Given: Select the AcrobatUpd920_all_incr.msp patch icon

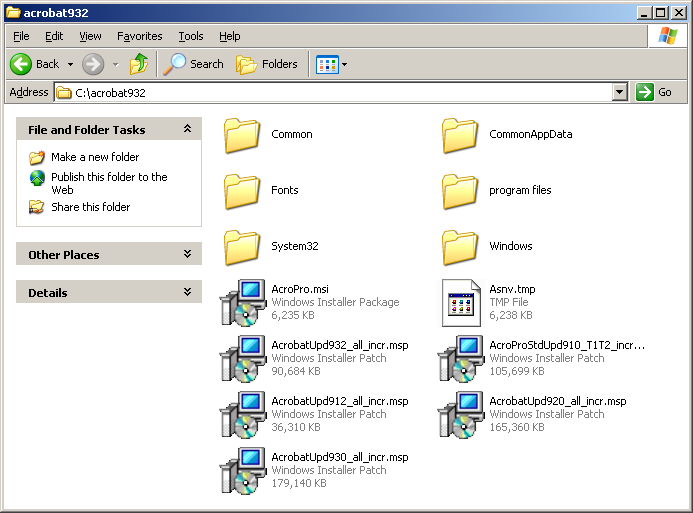Looking at the screenshot, I should pos(461,415).
